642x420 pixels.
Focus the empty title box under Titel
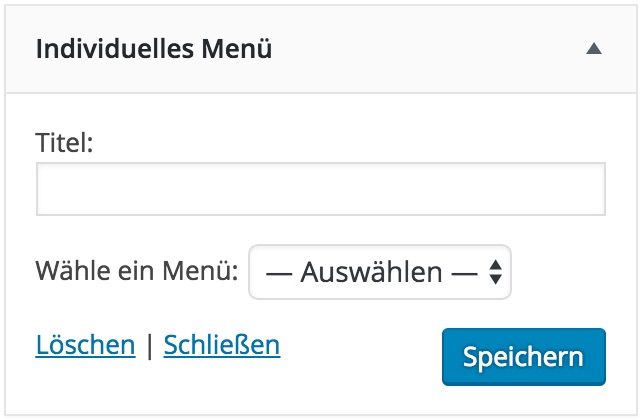[x=320, y=189]
